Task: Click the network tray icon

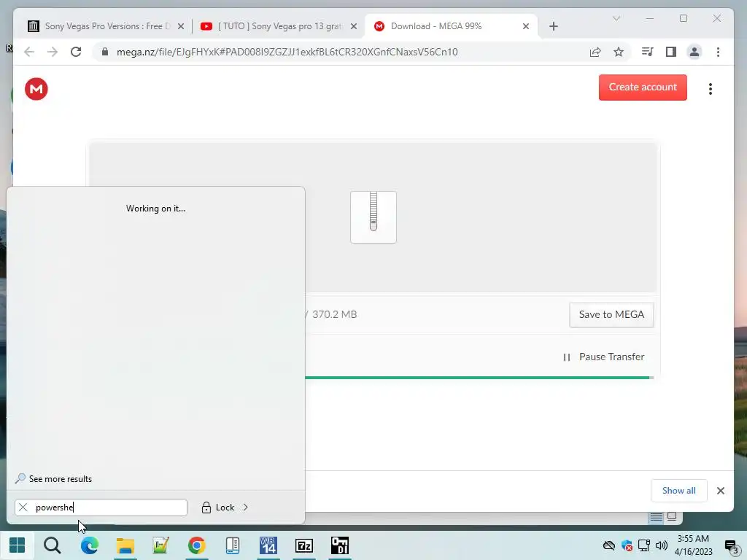Action: [644, 545]
